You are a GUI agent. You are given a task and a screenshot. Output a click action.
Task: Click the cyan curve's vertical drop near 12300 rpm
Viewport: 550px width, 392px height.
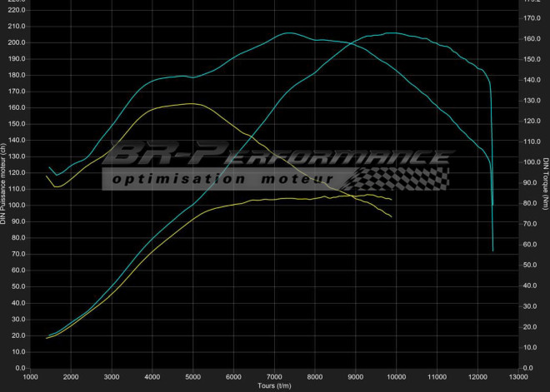pos(492,166)
